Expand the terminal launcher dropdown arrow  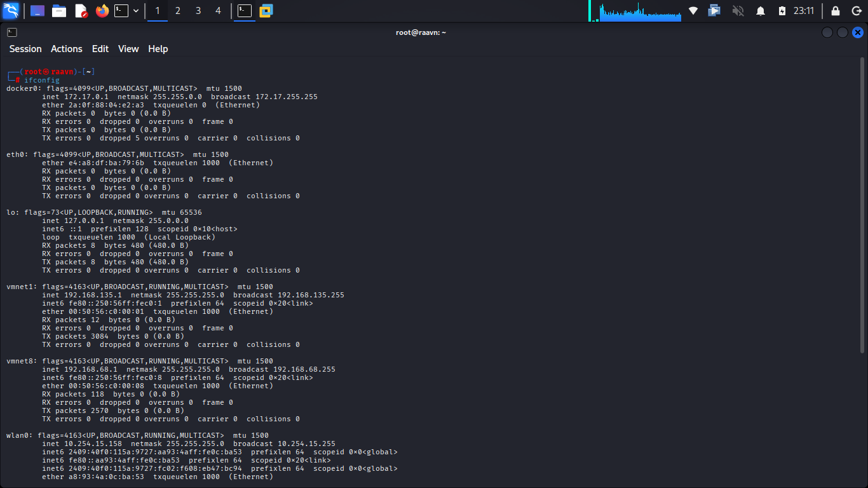[x=136, y=11]
